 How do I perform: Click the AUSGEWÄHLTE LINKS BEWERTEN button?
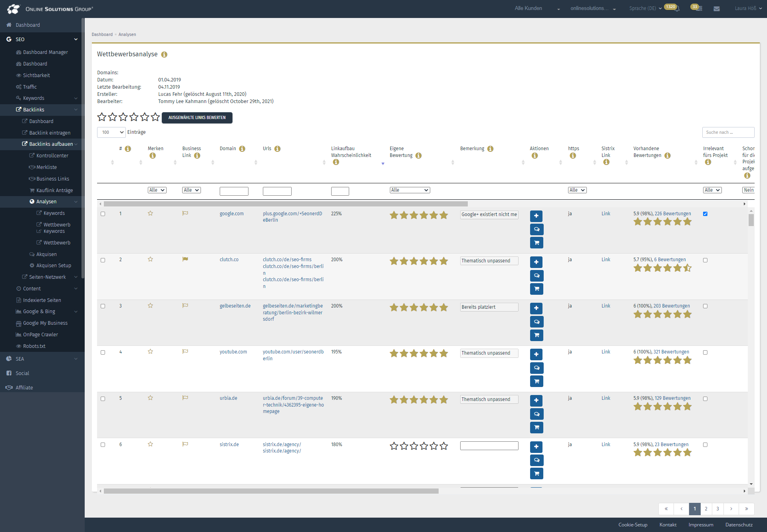click(x=197, y=118)
